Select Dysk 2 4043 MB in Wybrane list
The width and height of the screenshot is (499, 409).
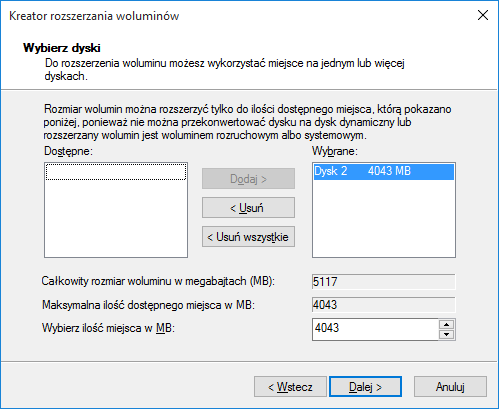click(x=384, y=171)
